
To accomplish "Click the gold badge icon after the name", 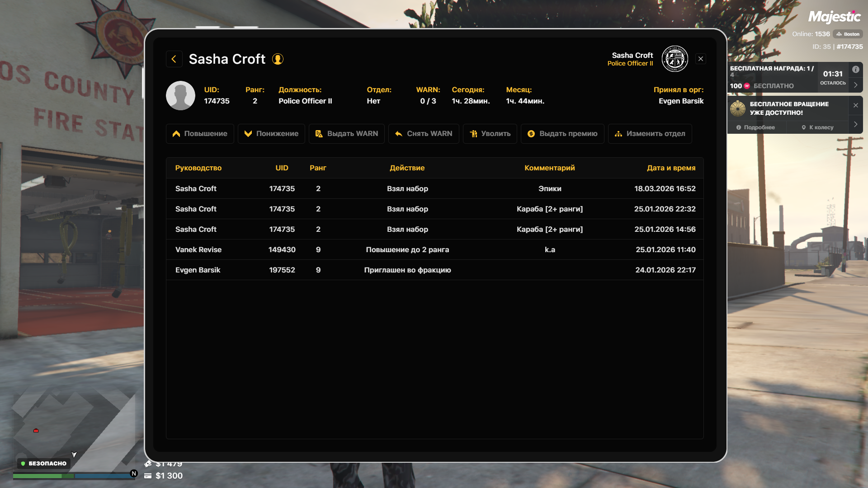I will (x=278, y=59).
